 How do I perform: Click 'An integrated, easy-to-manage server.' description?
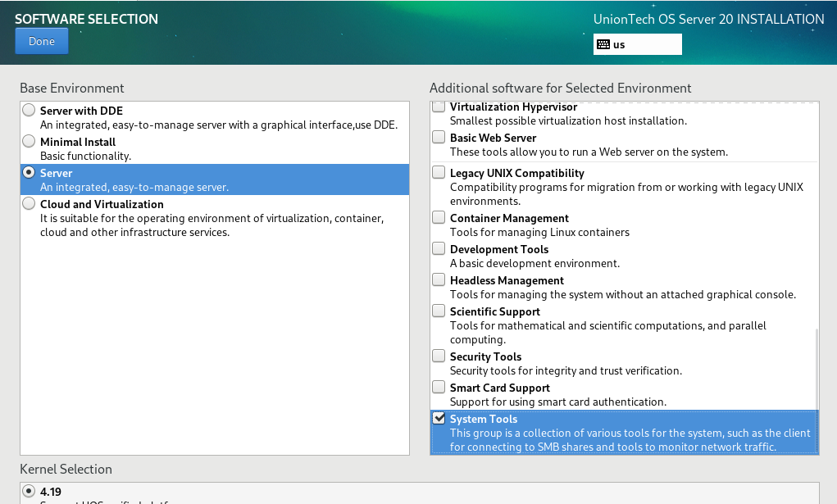coord(134,188)
